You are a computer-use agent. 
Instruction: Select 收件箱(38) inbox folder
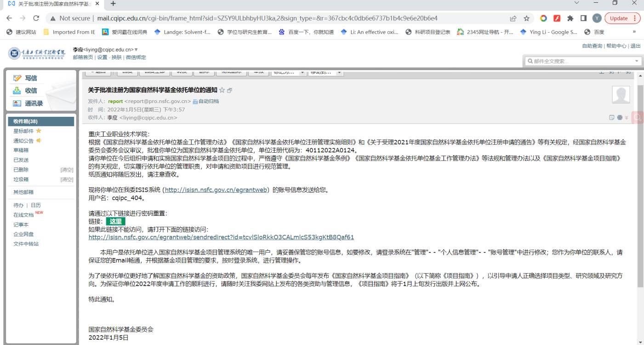(x=41, y=121)
